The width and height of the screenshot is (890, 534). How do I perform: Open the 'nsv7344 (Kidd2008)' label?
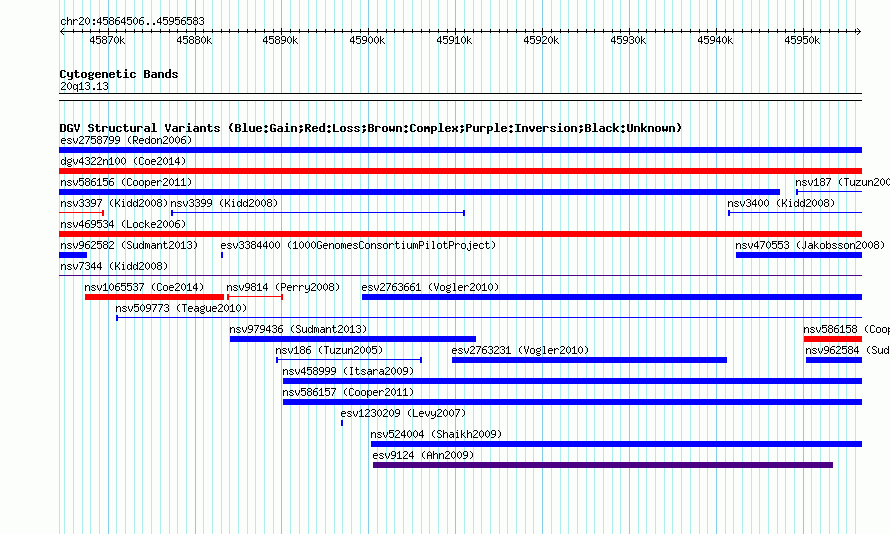(x=114, y=266)
